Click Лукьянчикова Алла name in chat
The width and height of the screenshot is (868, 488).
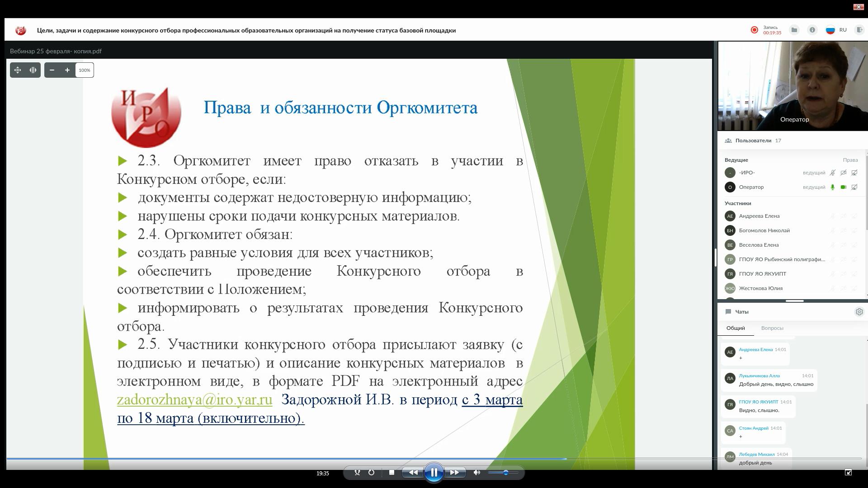(759, 375)
